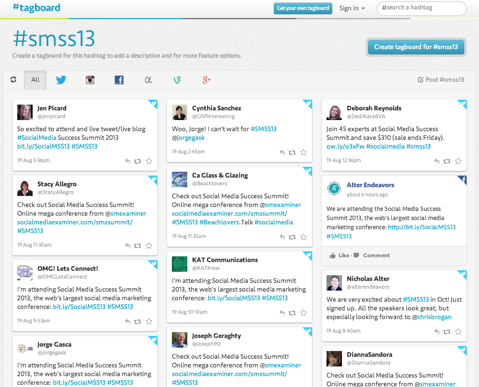Open bit.ly/SocialMSS13 link in Jen Picard's tweet
Screen dimensions: 479x387
[43, 146]
